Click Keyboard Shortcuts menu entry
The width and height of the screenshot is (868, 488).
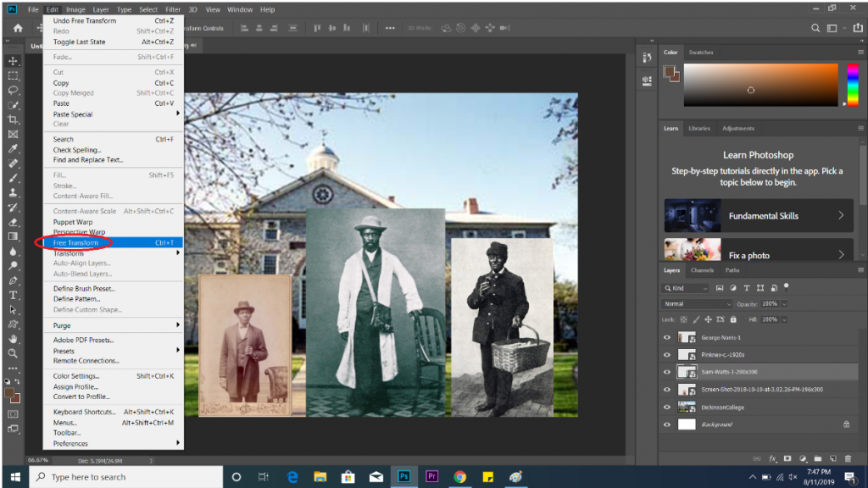tap(114, 413)
